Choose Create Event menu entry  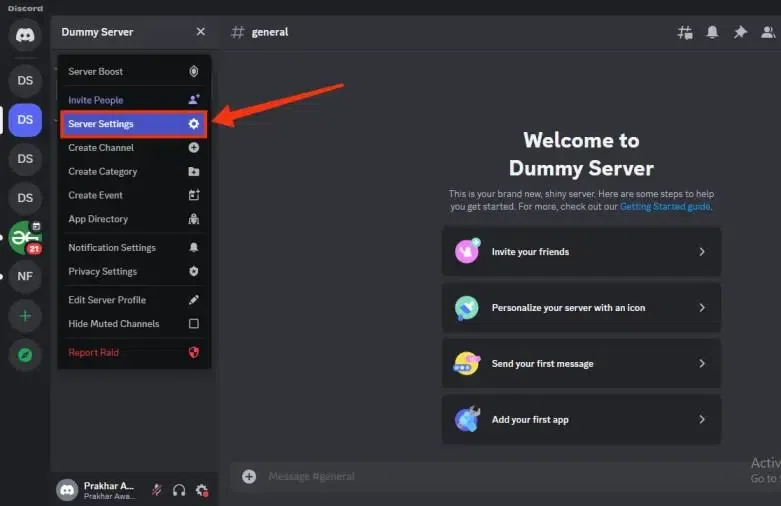click(x=134, y=195)
